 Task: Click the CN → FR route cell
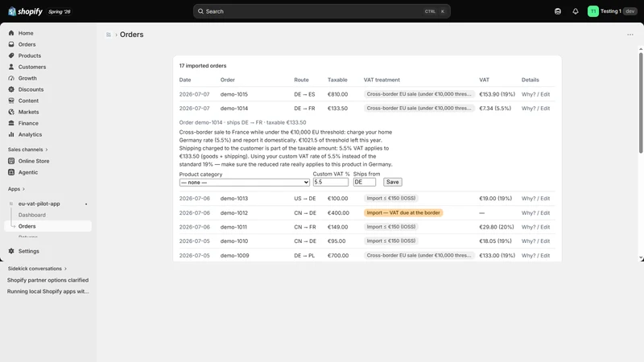304,227
